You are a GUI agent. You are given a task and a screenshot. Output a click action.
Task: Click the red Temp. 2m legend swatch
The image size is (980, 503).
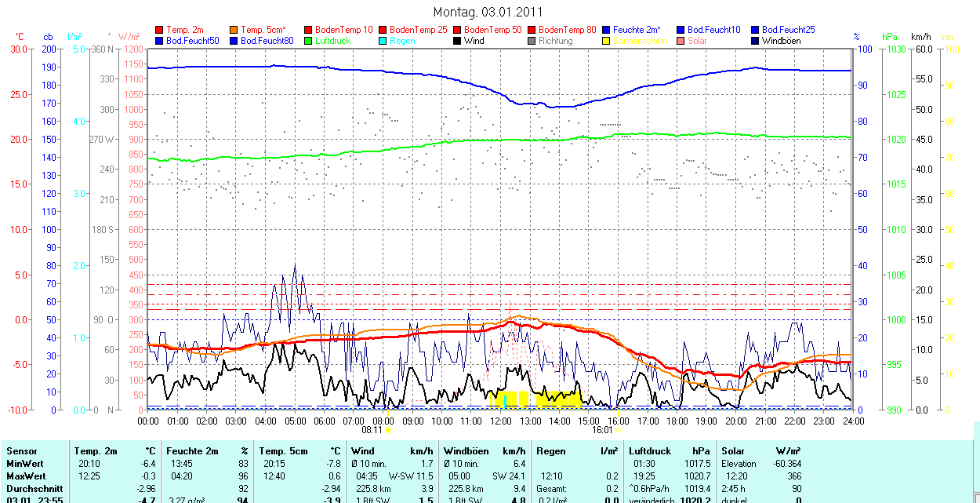[160, 30]
